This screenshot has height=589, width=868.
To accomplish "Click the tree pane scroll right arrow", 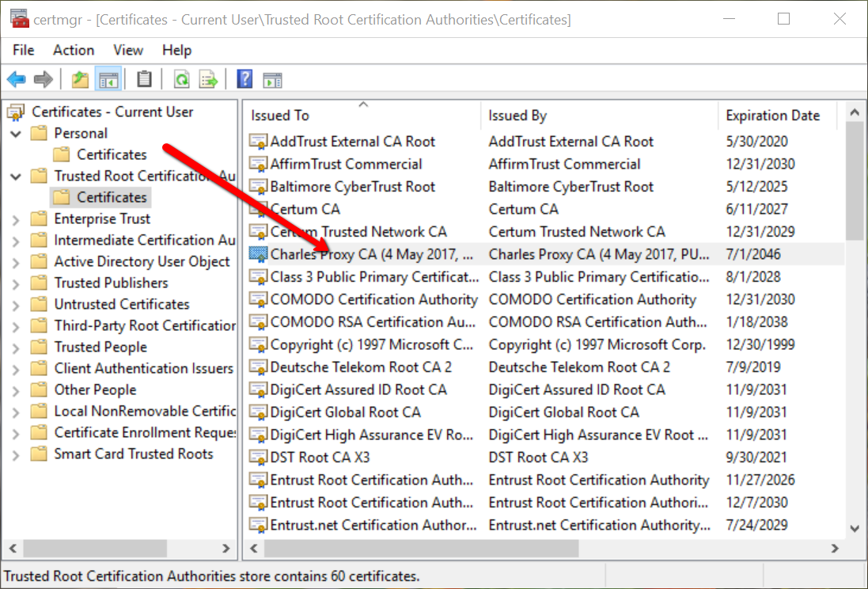I will coord(226,548).
